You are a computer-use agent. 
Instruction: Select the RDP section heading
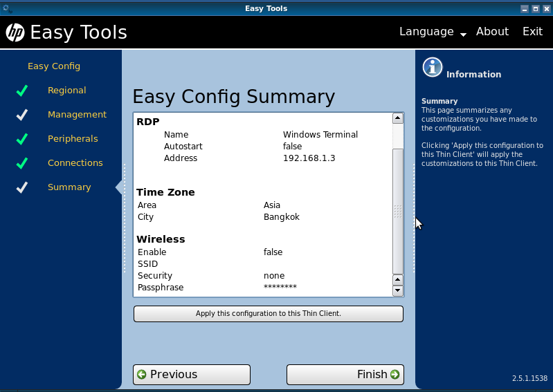pos(148,122)
